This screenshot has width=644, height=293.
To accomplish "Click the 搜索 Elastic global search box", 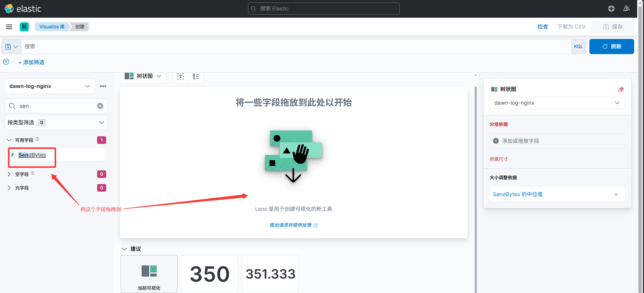I will (x=324, y=9).
